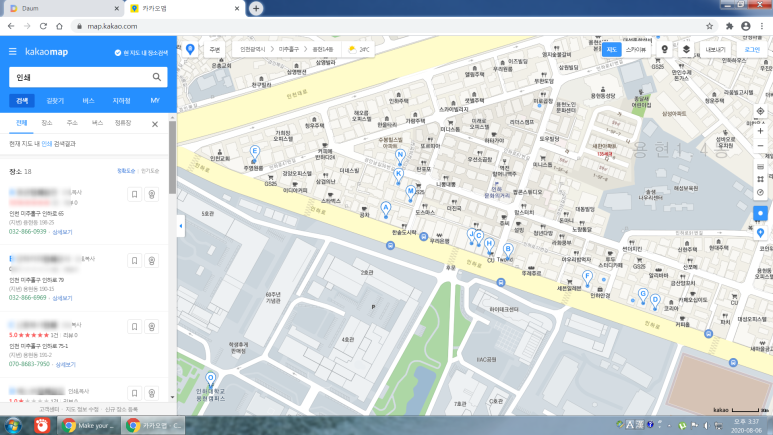Switch to the Daum browser tab
Screen dimensions: 773x435
pos(62,8)
